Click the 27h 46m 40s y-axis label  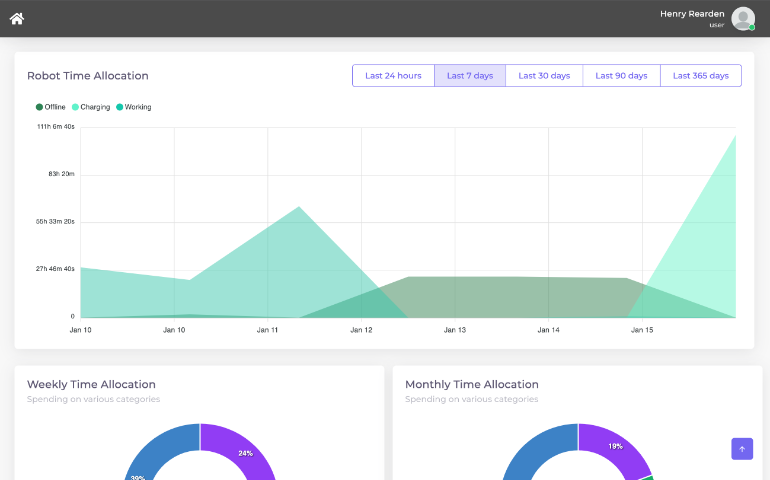click(x=55, y=269)
